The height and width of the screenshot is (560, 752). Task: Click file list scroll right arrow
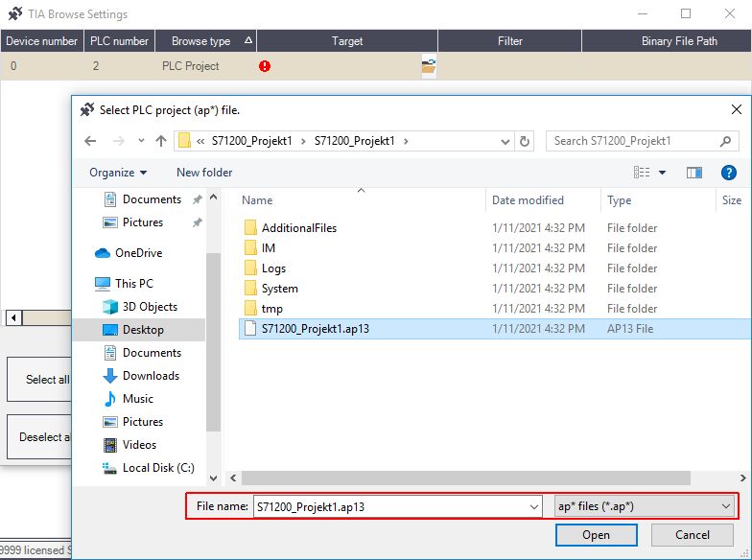tap(742, 478)
